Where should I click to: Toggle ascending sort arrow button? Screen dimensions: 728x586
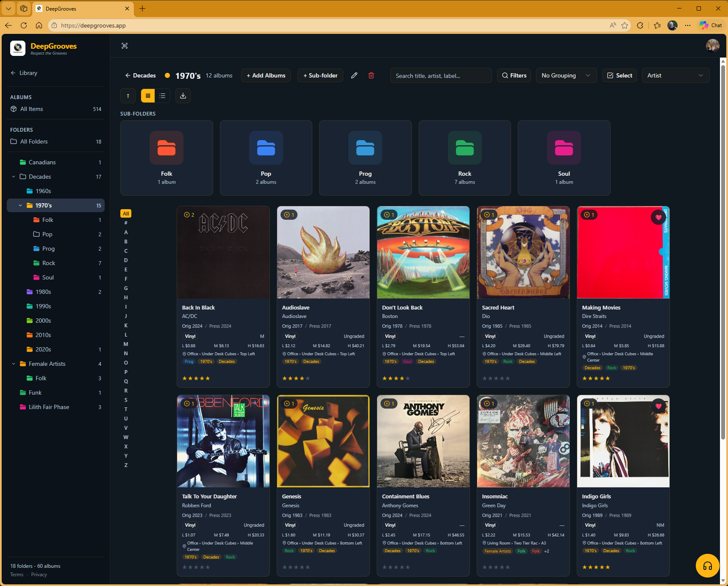pos(128,96)
